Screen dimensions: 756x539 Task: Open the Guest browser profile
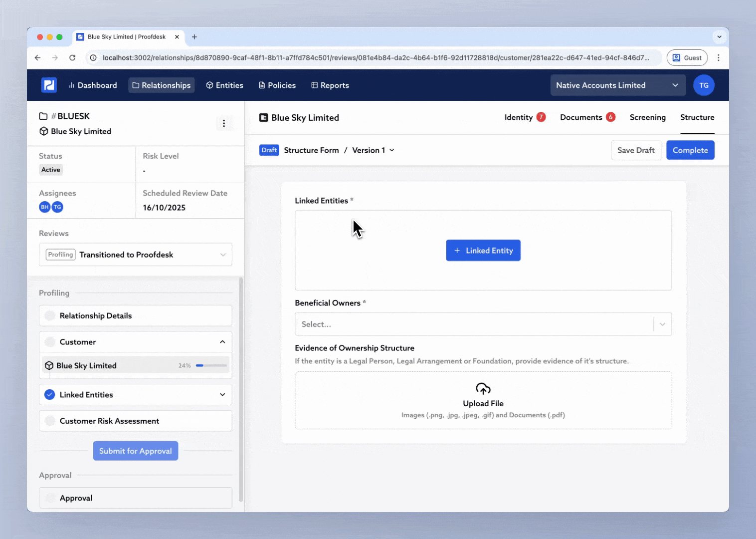pyautogui.click(x=687, y=58)
